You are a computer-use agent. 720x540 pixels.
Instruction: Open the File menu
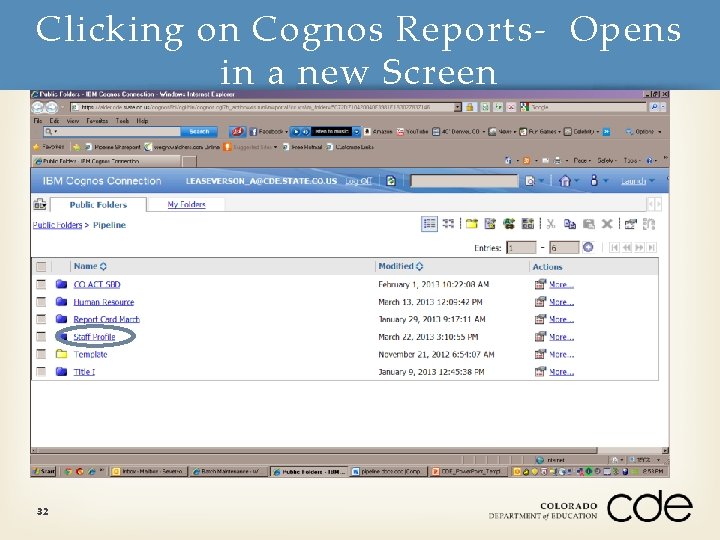38,121
